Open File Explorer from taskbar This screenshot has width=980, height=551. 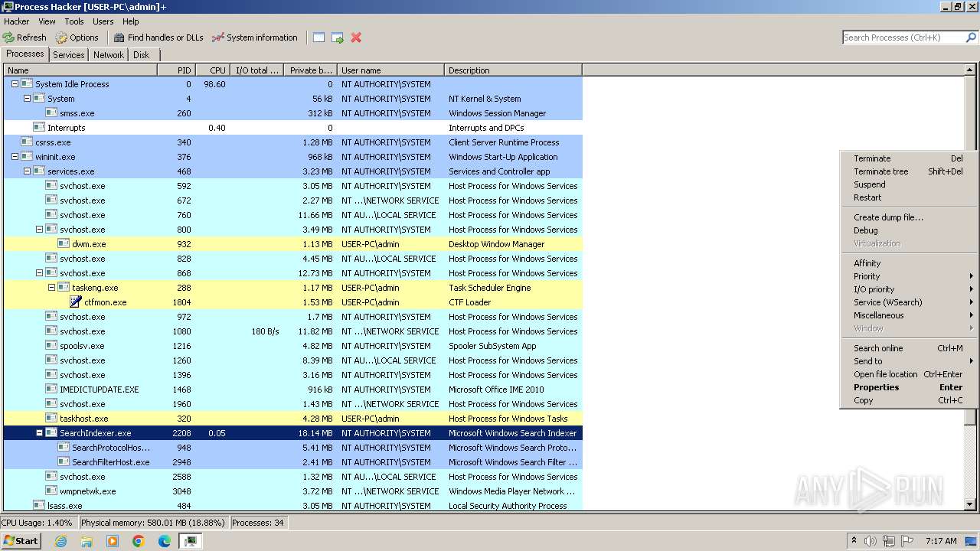(x=87, y=541)
